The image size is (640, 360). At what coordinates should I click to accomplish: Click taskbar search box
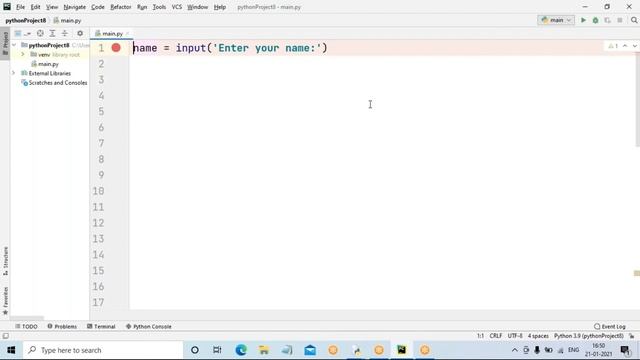coord(103,350)
